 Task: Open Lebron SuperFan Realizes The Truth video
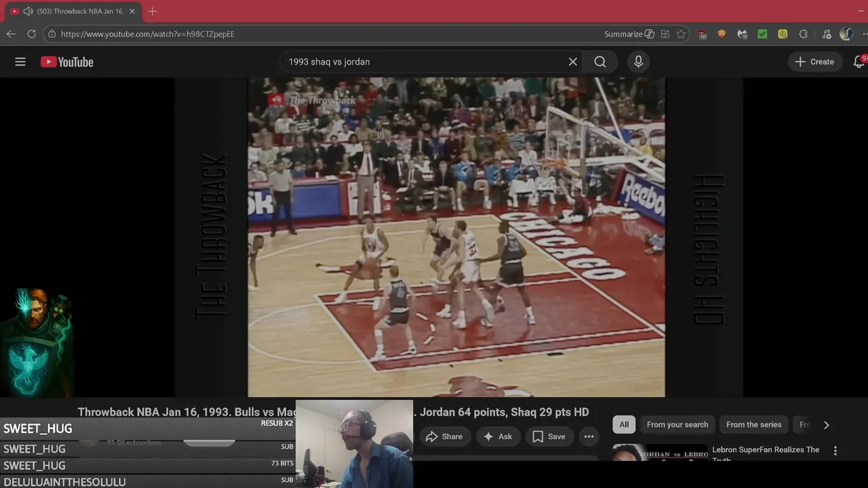[x=766, y=454]
